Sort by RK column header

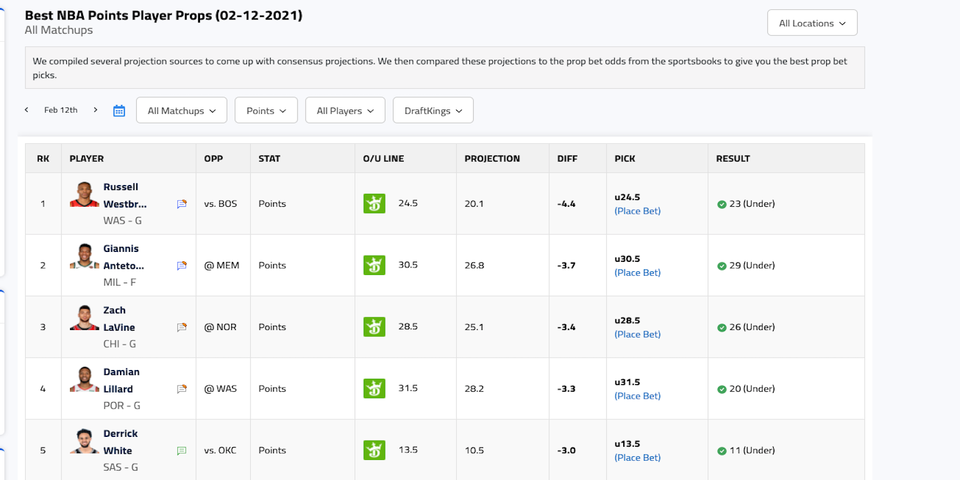43,159
